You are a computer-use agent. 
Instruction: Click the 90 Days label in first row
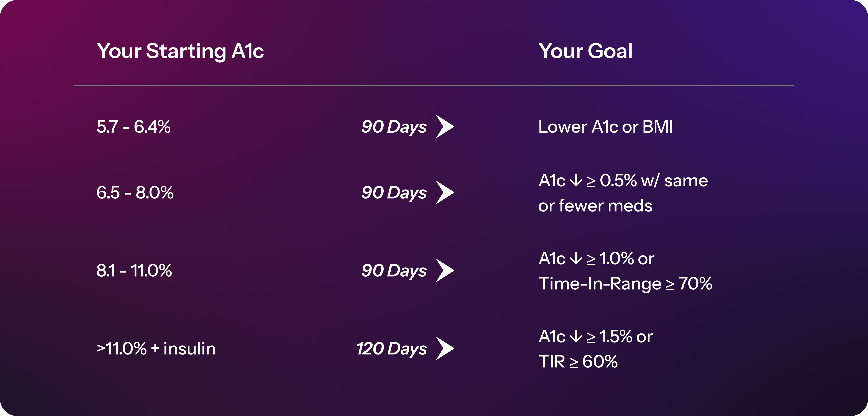click(x=394, y=127)
